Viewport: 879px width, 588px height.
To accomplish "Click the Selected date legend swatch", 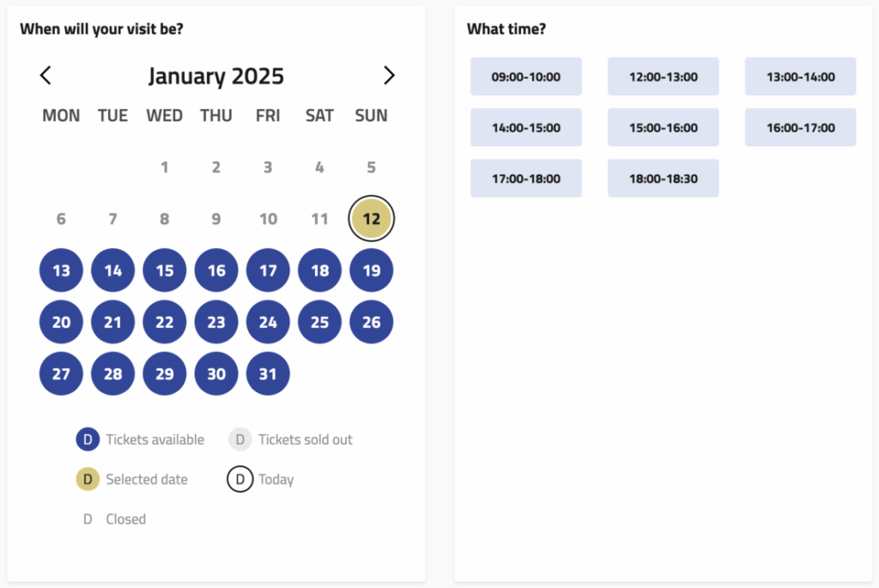I will click(88, 479).
